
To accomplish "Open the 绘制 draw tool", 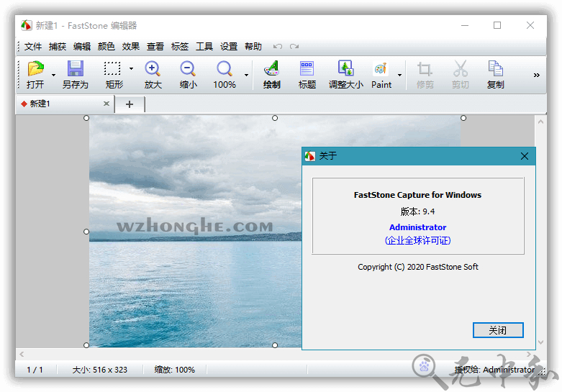I will [x=272, y=75].
